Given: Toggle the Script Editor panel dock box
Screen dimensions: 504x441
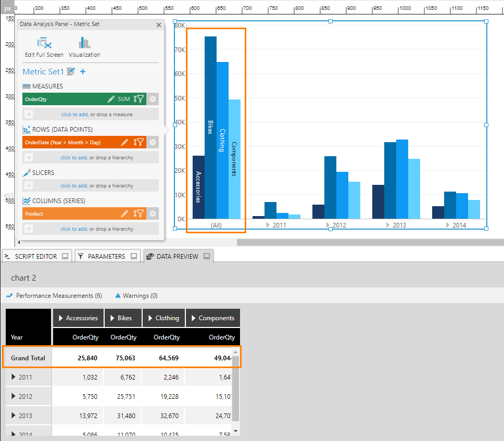Looking at the screenshot, I should point(65,256).
